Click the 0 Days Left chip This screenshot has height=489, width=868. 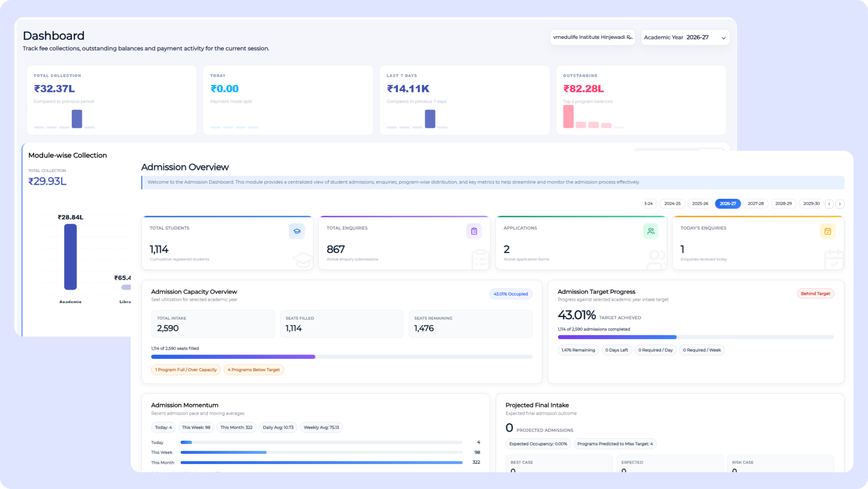pos(617,350)
